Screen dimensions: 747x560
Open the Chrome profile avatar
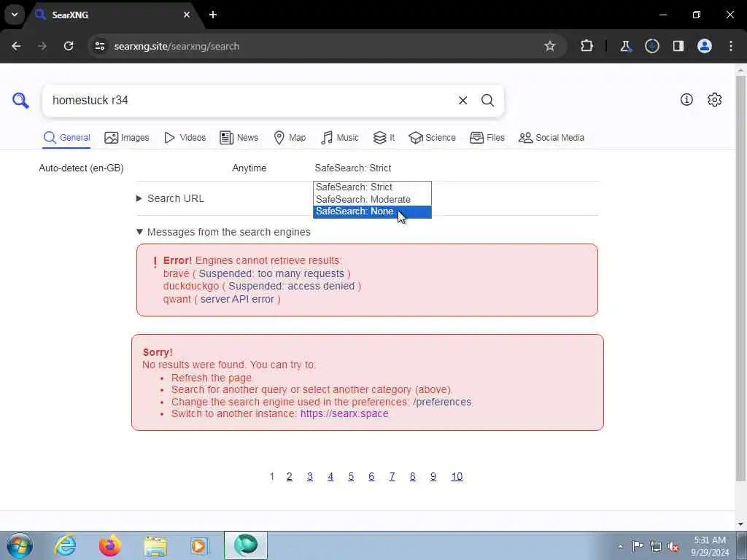click(x=705, y=46)
